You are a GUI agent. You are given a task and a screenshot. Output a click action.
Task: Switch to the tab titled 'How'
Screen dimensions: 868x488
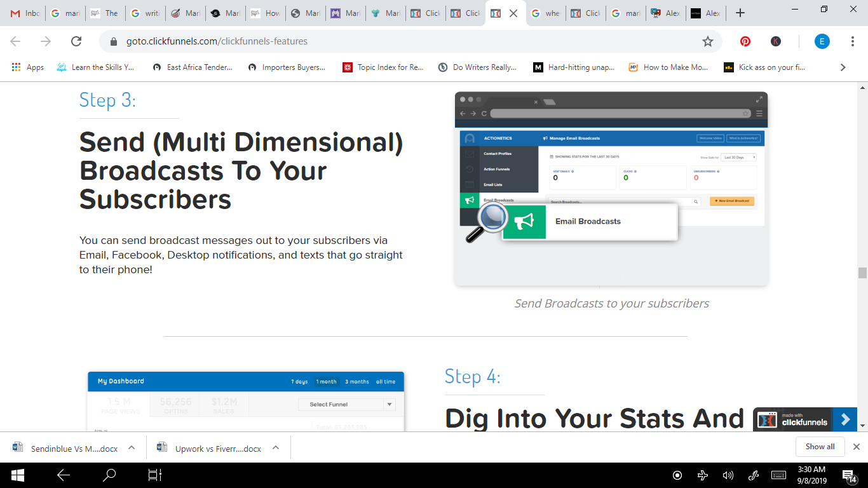coord(264,13)
